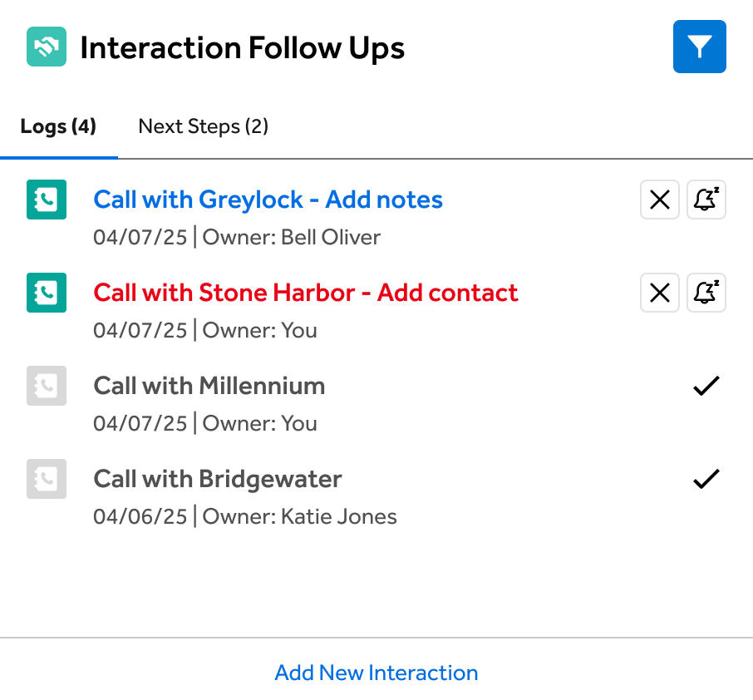This screenshot has height=700, width=753.
Task: Click Add New Interaction link
Action: tap(376, 673)
